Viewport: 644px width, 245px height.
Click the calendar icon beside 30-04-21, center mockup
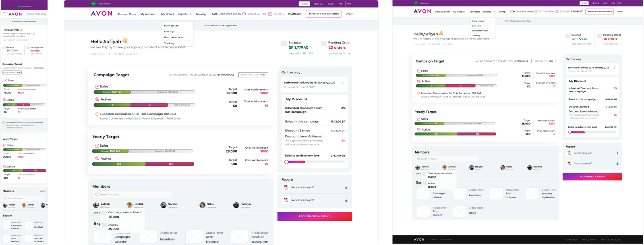pos(270,14)
